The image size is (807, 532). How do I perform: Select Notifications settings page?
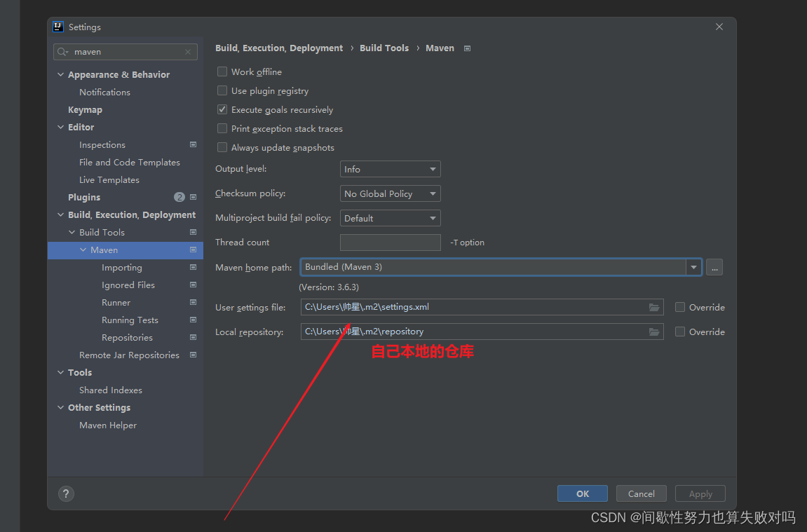pos(104,92)
